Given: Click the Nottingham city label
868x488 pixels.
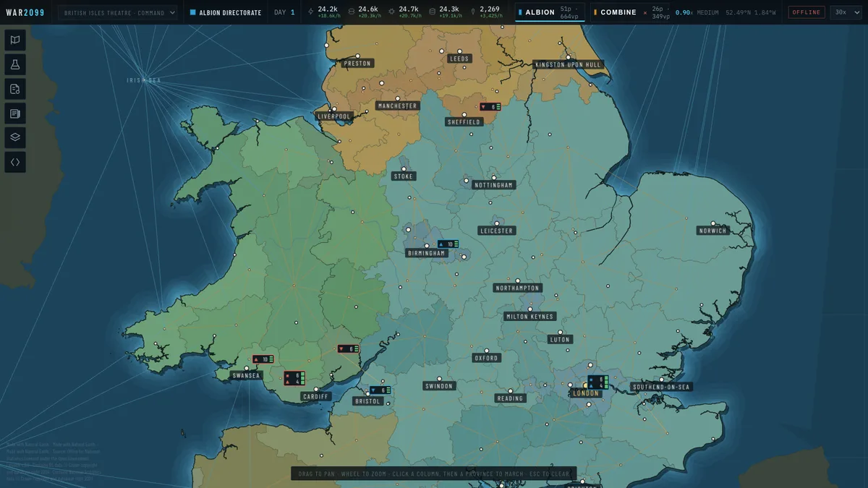Looking at the screenshot, I should [494, 185].
